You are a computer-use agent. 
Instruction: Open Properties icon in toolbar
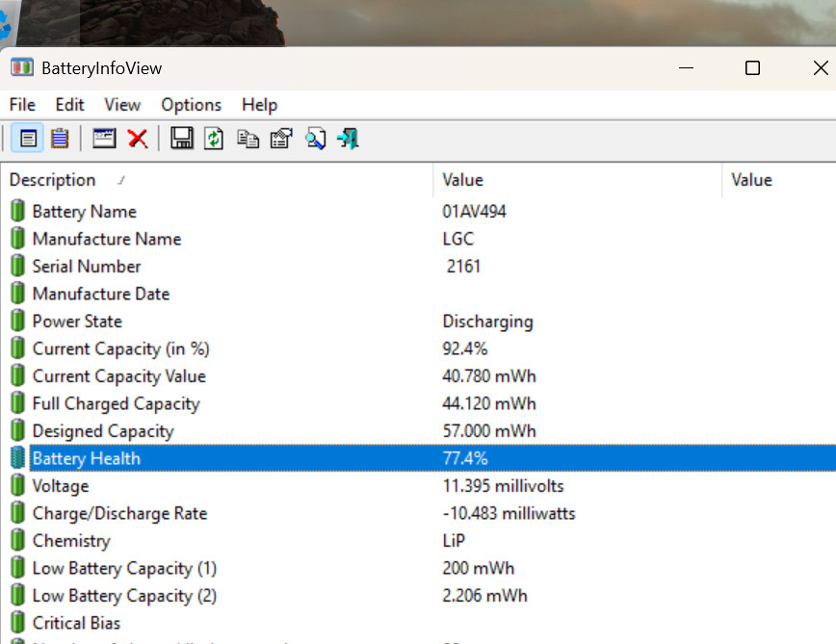pyautogui.click(x=280, y=139)
